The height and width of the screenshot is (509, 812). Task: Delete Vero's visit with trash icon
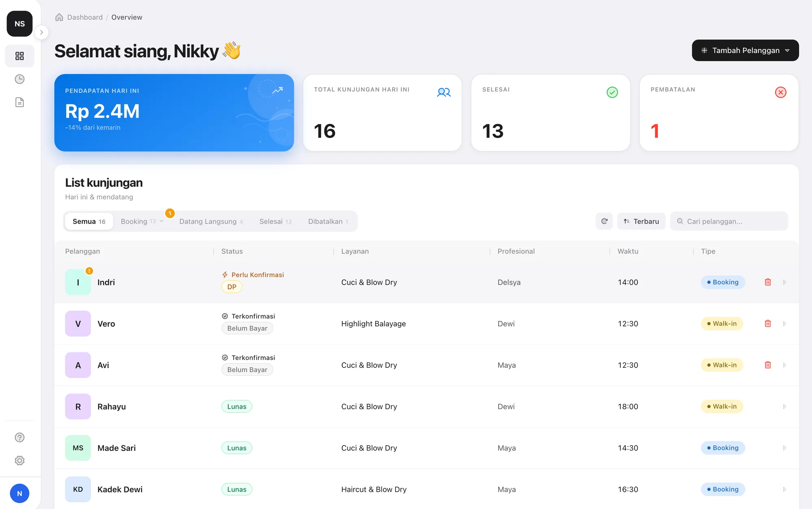(x=768, y=324)
